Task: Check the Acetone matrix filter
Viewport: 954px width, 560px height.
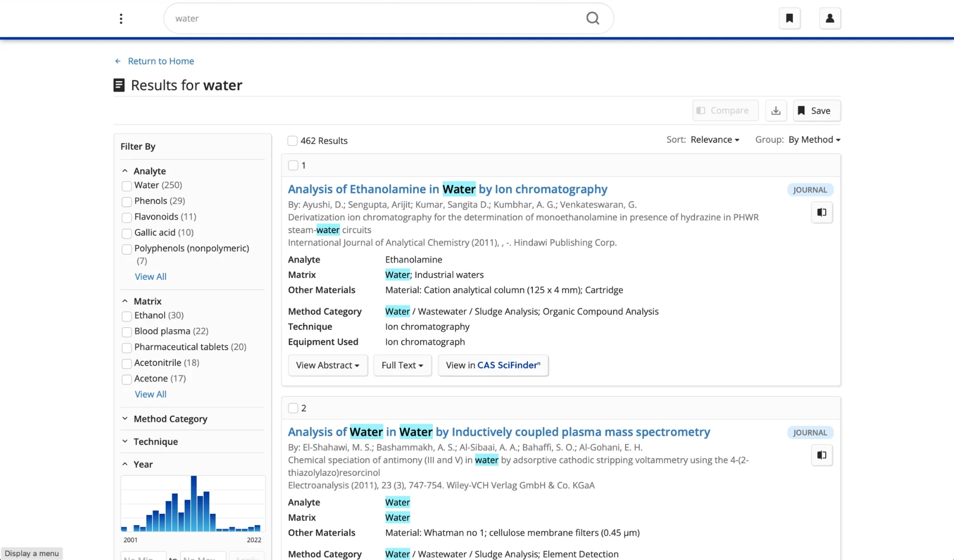Action: (x=127, y=379)
